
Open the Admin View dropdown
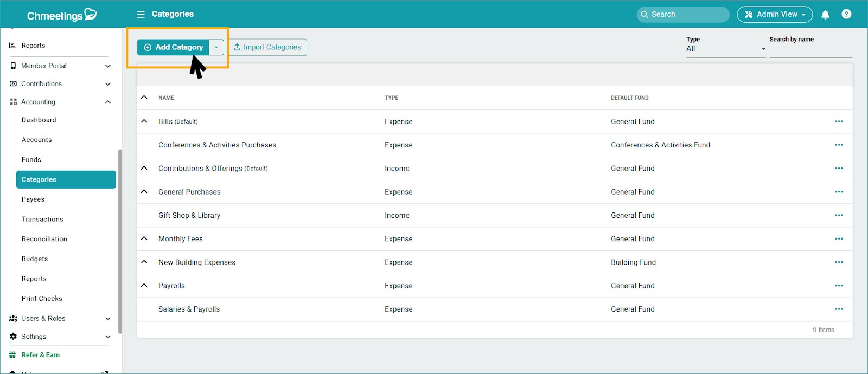(774, 15)
